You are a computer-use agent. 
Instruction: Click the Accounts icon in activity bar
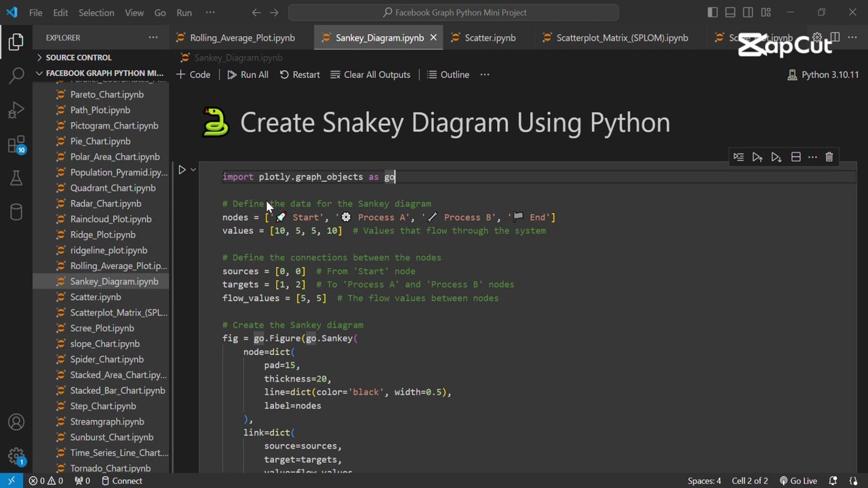tap(16, 422)
